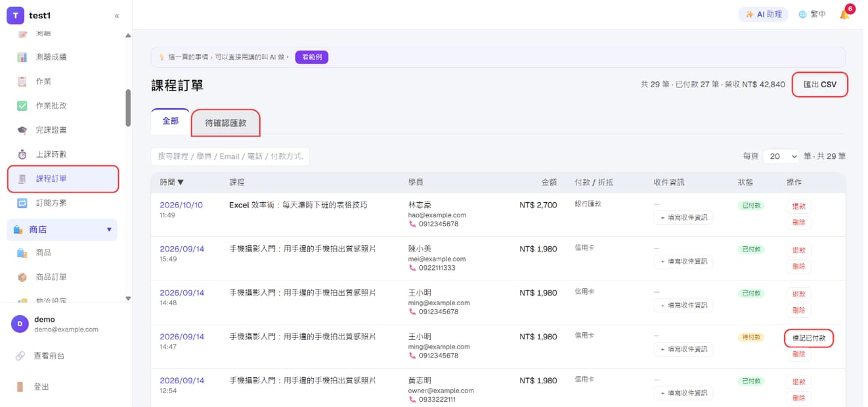Viewport: 868px width, 407px height.
Task: Open 作業 clipboard icon in sidebar
Action: click(22, 81)
